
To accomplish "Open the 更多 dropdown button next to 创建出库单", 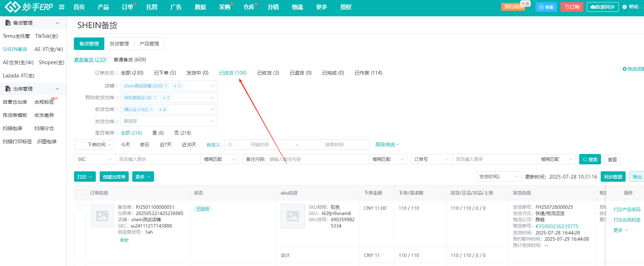I will click(143, 177).
